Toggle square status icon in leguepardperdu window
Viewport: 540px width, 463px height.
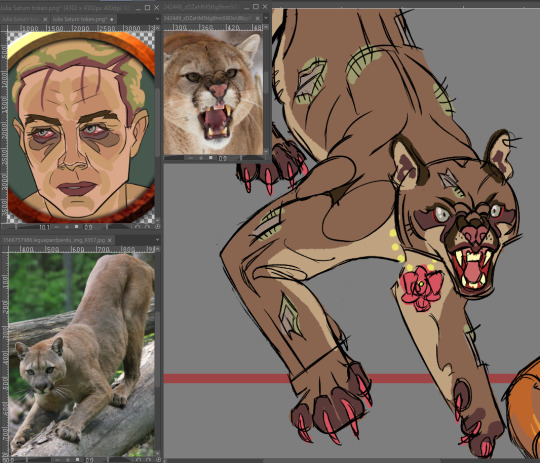point(77,460)
